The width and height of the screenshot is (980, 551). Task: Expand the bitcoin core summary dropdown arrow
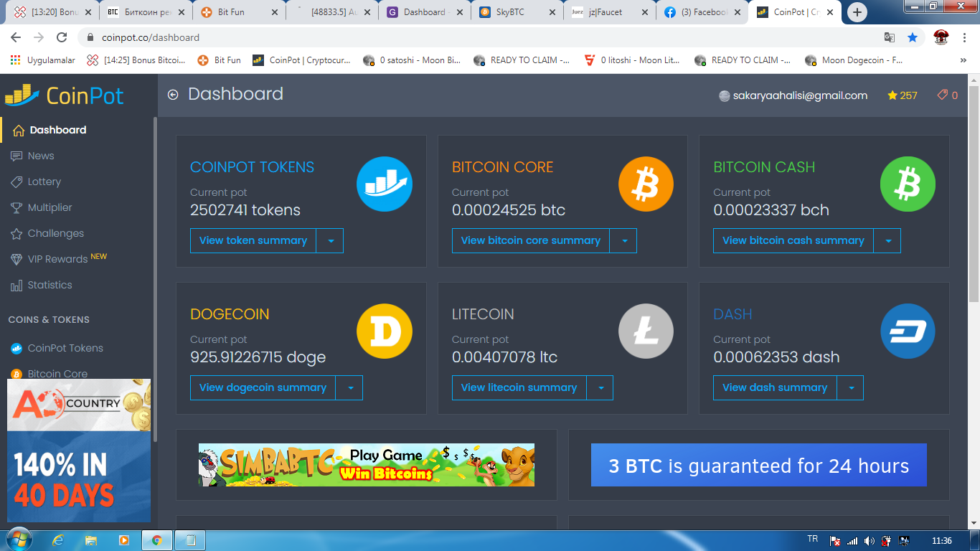[623, 241]
